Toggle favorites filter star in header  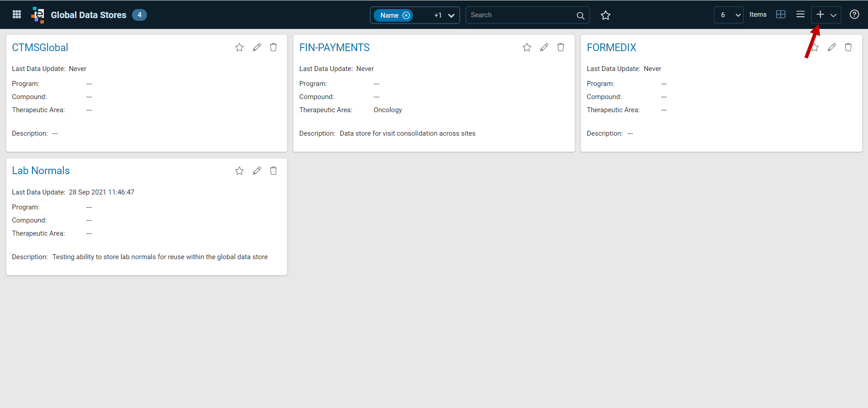606,15
